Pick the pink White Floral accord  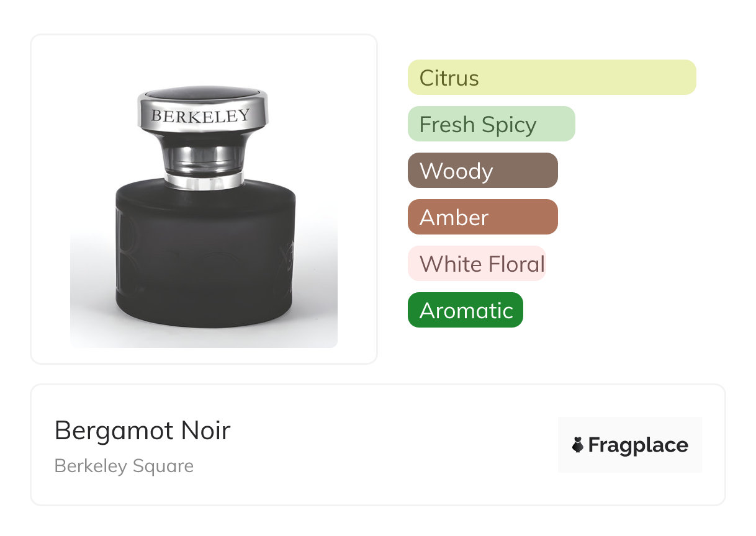476,264
